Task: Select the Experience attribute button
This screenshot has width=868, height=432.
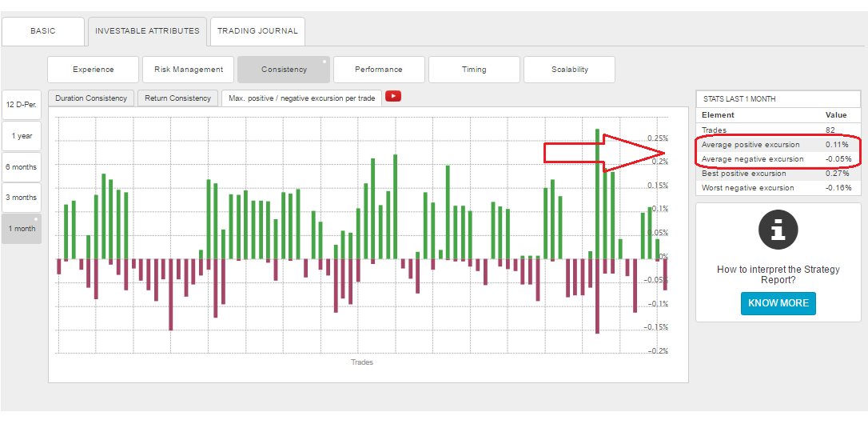Action: tap(94, 70)
